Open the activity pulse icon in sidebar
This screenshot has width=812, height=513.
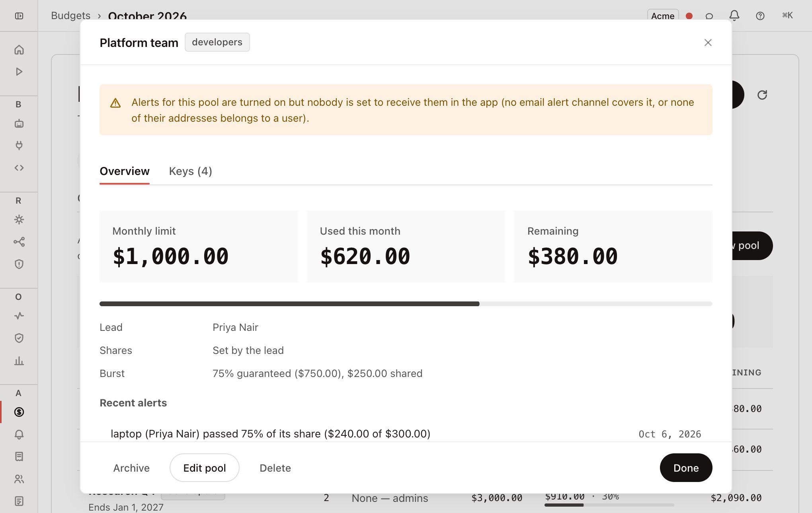19,316
